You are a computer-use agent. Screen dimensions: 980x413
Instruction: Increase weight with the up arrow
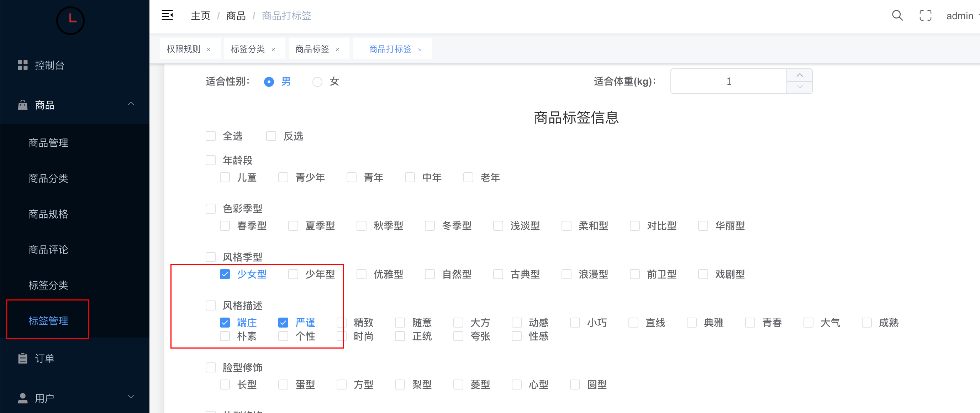(x=800, y=75)
